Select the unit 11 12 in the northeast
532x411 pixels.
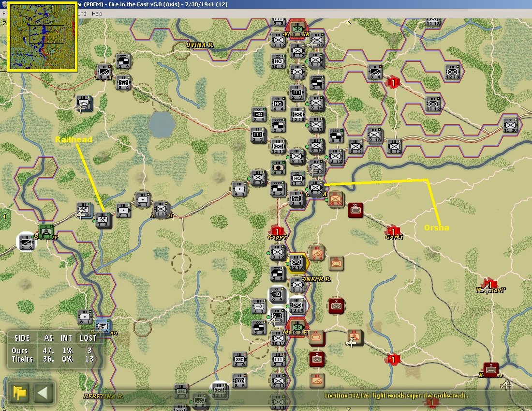pyautogui.click(x=433, y=104)
